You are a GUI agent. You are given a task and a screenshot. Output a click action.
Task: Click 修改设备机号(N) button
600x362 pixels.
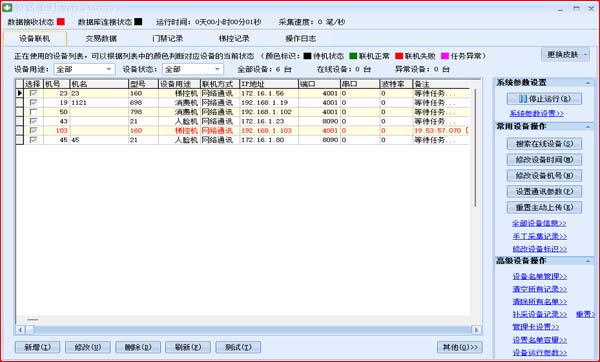tap(545, 176)
